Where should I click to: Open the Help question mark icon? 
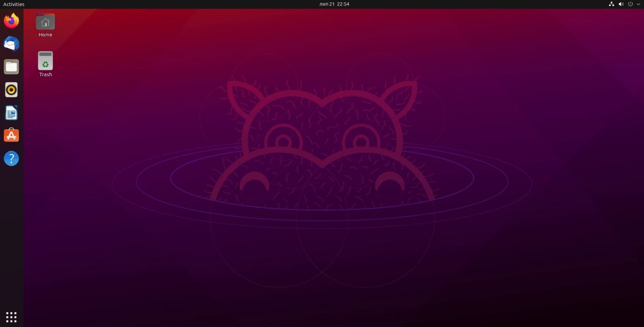[11, 159]
